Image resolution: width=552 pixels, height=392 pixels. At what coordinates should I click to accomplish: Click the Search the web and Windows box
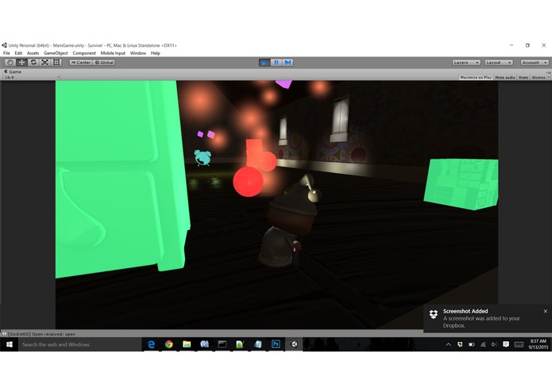(80, 344)
